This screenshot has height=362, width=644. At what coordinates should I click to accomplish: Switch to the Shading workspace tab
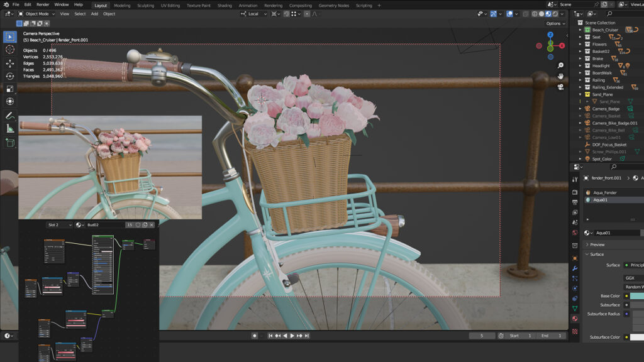[x=225, y=5]
